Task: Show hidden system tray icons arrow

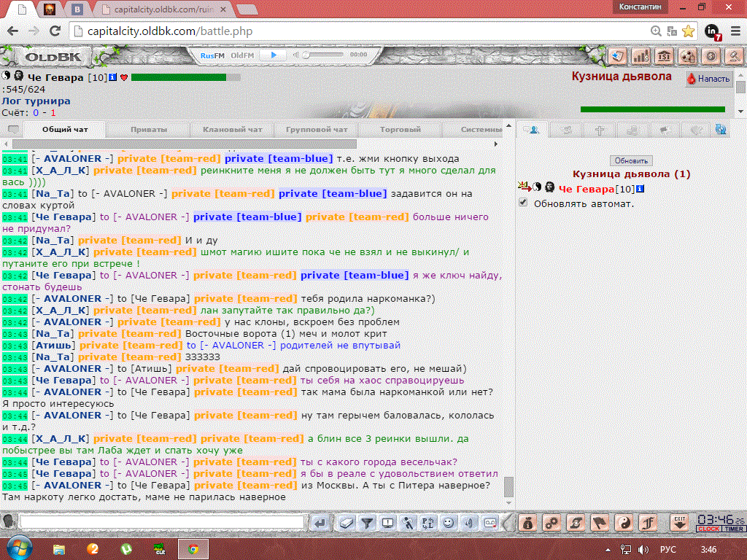Action: pyautogui.click(x=608, y=550)
